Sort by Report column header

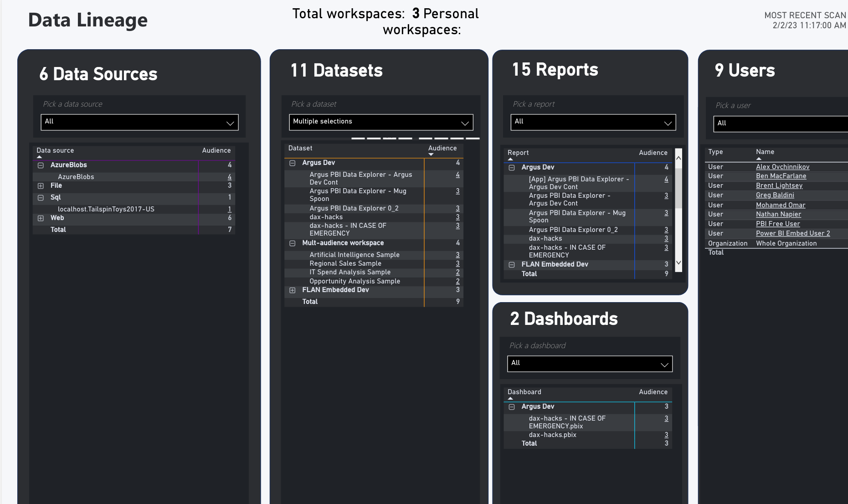pyautogui.click(x=518, y=153)
